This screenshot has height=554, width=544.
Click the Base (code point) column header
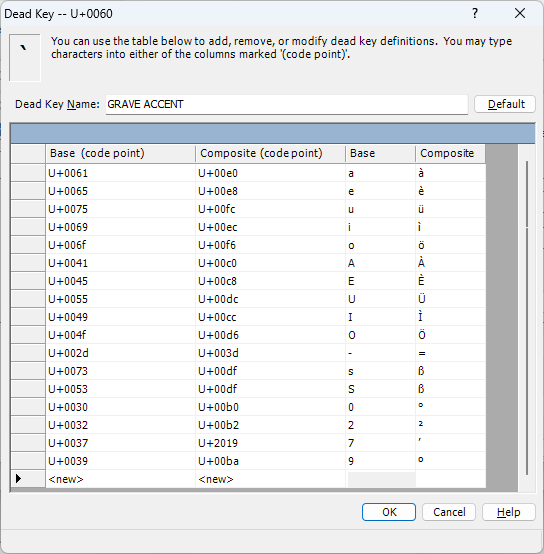tap(120, 153)
